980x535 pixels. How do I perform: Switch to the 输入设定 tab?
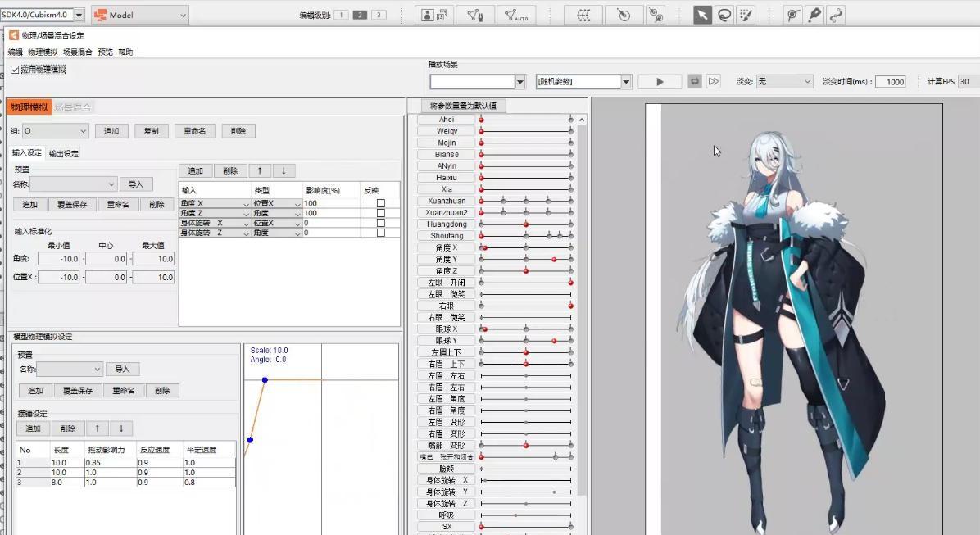[27, 153]
